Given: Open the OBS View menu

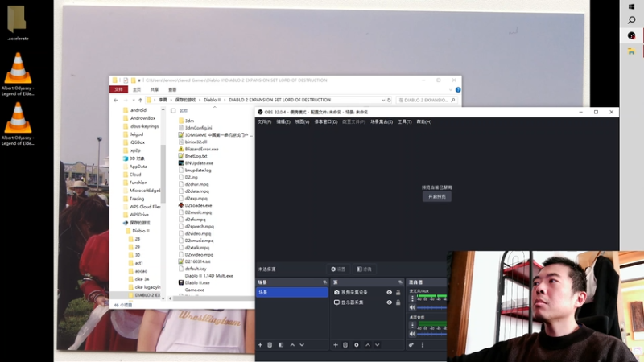Looking at the screenshot, I should coord(302,122).
